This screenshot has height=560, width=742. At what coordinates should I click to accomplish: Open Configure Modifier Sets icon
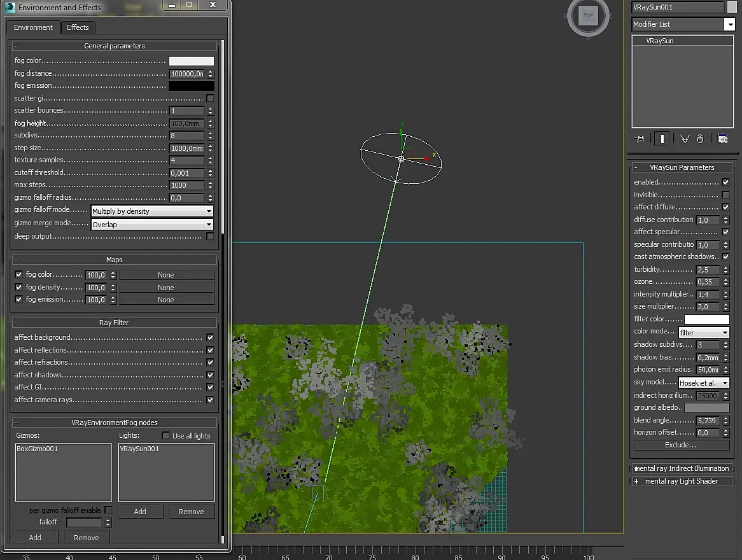click(722, 139)
